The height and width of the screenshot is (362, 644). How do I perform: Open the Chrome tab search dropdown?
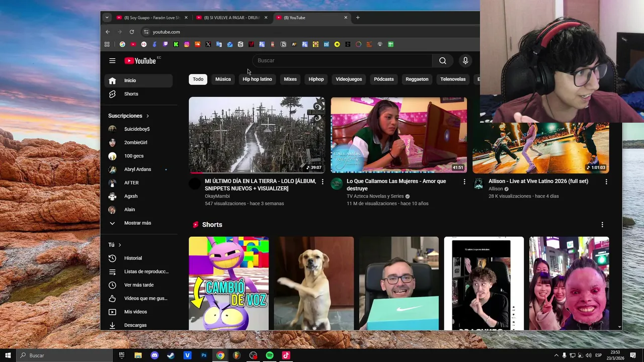(107, 18)
